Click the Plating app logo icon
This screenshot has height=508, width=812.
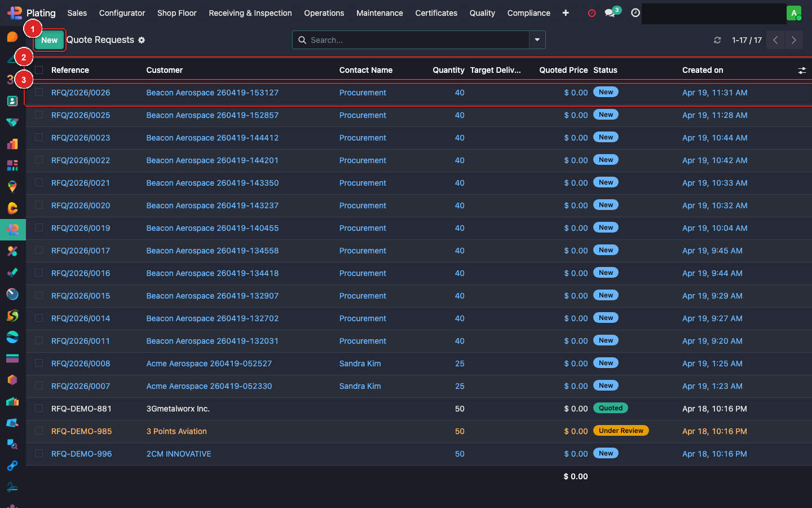[x=15, y=12]
